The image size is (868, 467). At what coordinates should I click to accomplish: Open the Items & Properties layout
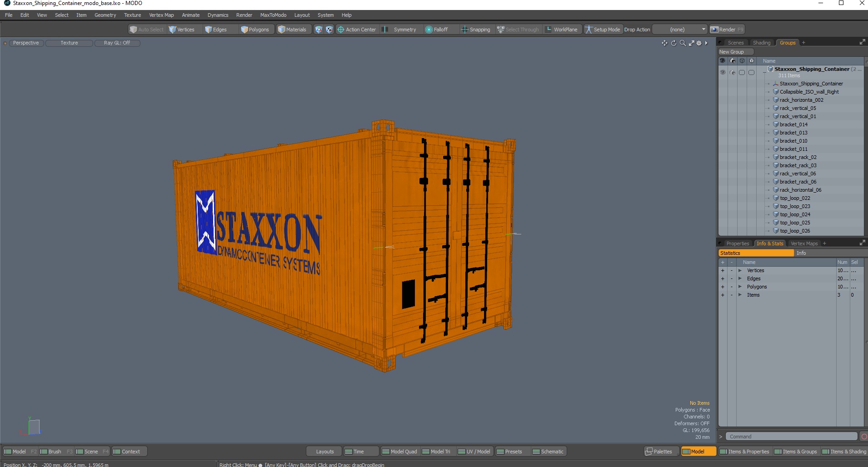click(x=745, y=452)
